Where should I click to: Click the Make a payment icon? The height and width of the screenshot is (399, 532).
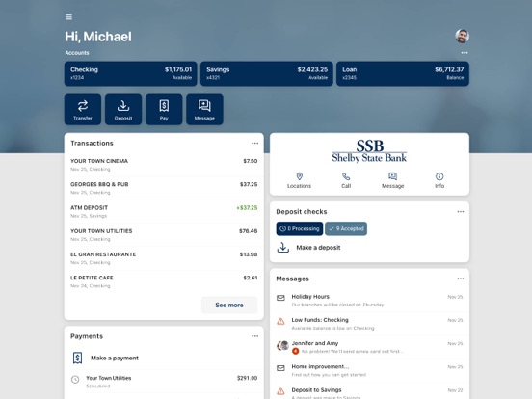pyautogui.click(x=78, y=358)
